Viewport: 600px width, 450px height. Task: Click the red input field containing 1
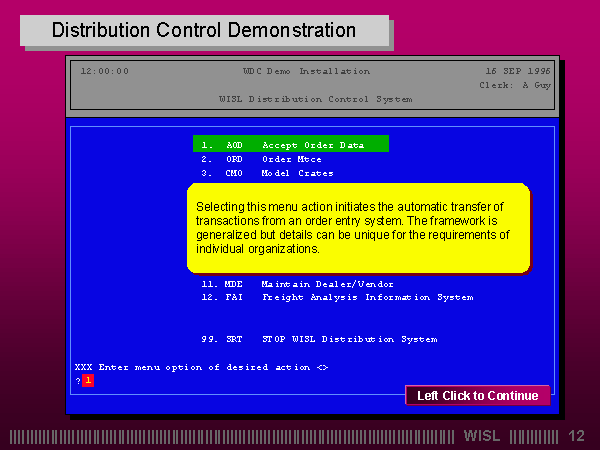coord(88,380)
